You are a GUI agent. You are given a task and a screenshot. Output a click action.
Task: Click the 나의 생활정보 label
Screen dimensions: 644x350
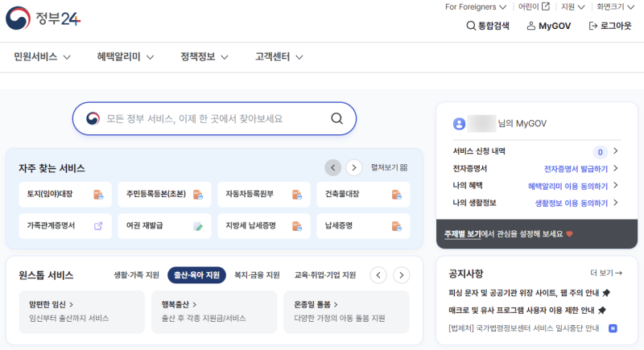(474, 203)
